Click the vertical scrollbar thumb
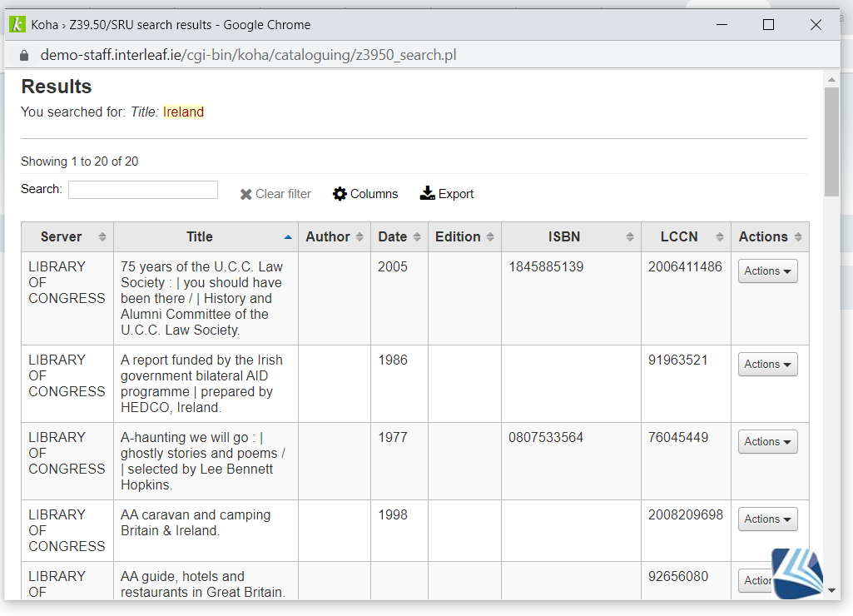 click(x=831, y=142)
